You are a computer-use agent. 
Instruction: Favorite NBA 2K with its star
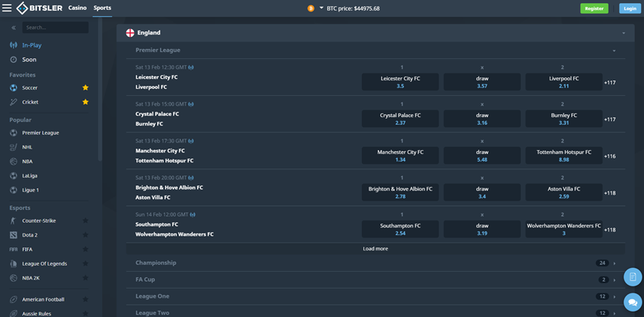[85, 278]
